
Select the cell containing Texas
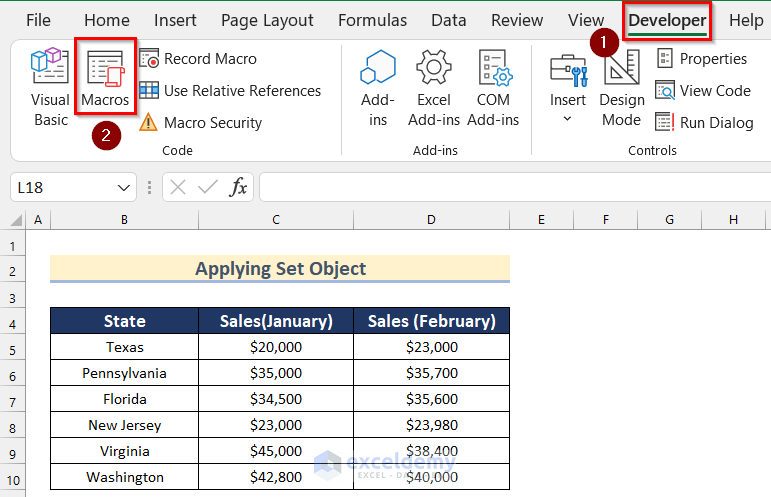coord(125,347)
